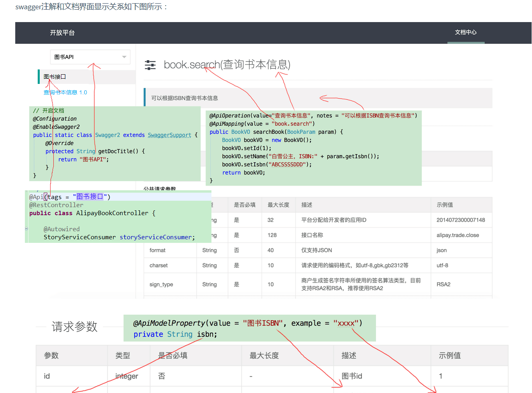Click the sign_type parameter name
This screenshot has height=393, width=532.
(x=161, y=284)
